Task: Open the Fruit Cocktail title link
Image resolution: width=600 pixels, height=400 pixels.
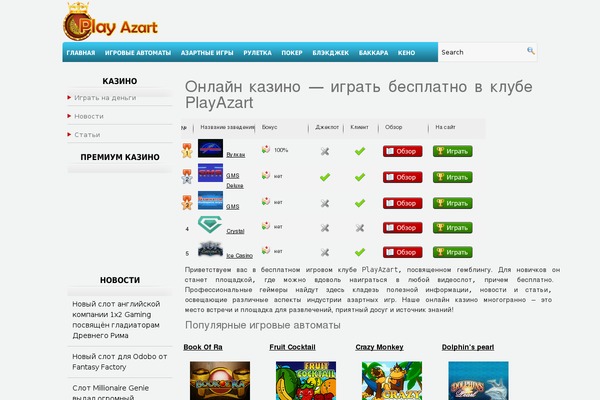Action: (x=292, y=347)
